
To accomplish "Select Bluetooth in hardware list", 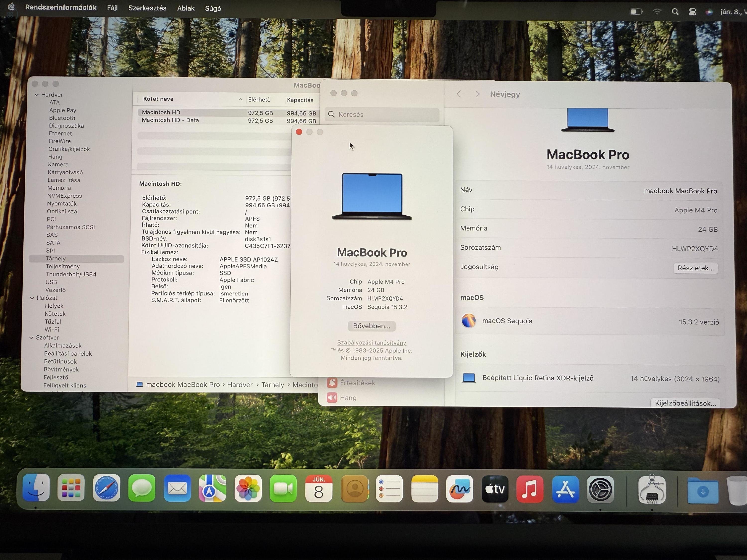I will [x=62, y=118].
